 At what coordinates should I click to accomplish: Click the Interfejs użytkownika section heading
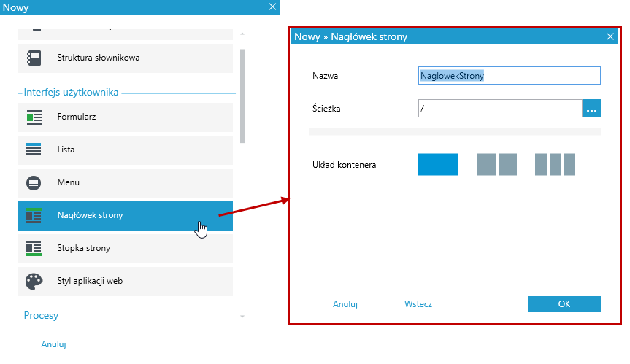click(x=71, y=93)
